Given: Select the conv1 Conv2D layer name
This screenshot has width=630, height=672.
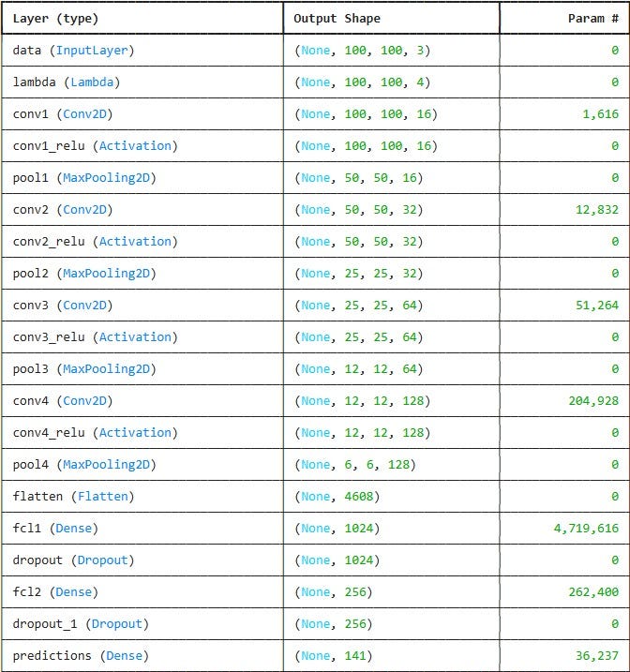Looking at the screenshot, I should point(30,114).
